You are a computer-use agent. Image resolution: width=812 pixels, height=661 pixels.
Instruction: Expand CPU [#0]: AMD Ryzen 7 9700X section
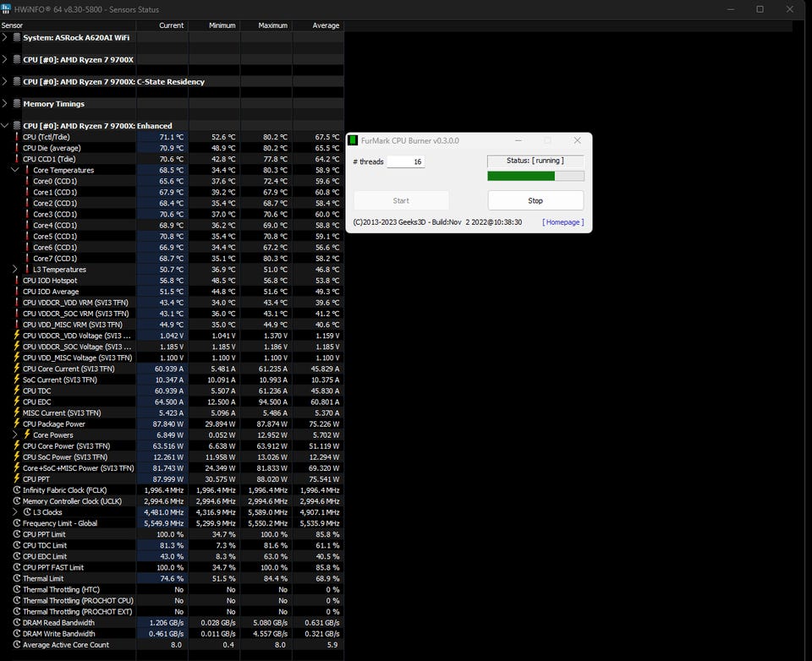[5, 59]
